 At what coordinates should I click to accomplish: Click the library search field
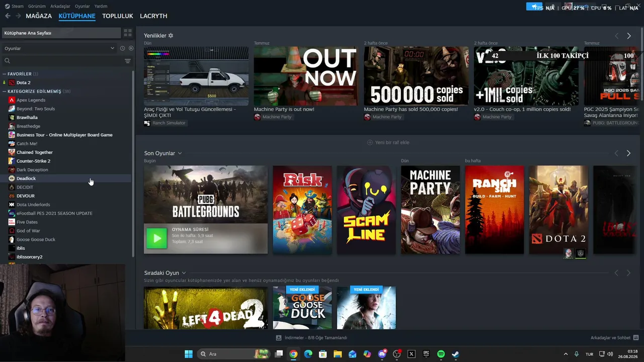point(62,61)
